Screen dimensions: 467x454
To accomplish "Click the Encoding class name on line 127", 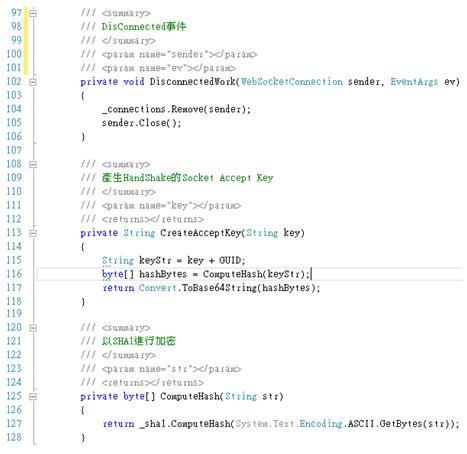I will click(x=321, y=424).
